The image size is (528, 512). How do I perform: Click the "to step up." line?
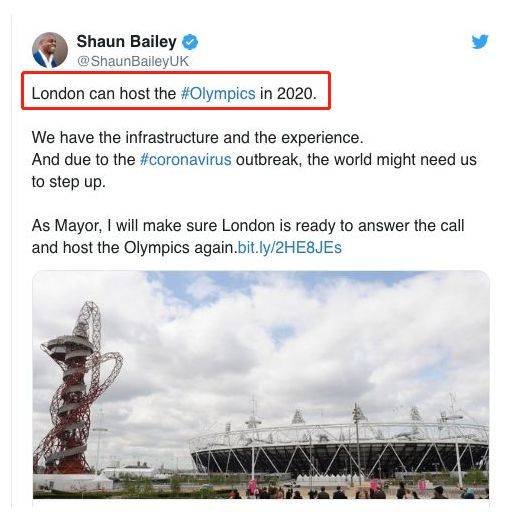69,182
